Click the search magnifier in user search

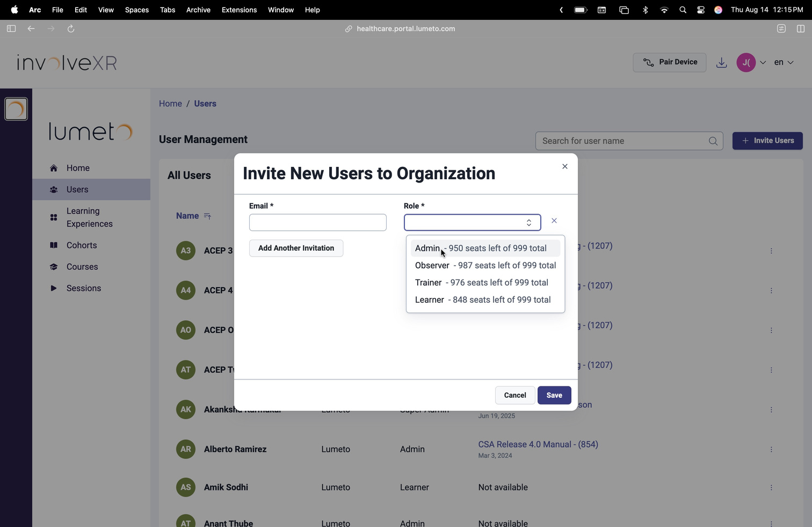coord(713,141)
